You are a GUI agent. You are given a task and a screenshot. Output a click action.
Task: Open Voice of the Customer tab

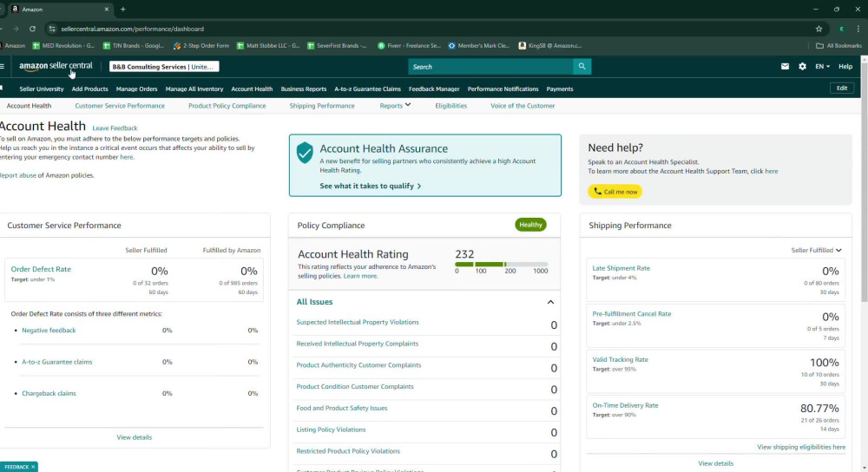[x=522, y=105]
